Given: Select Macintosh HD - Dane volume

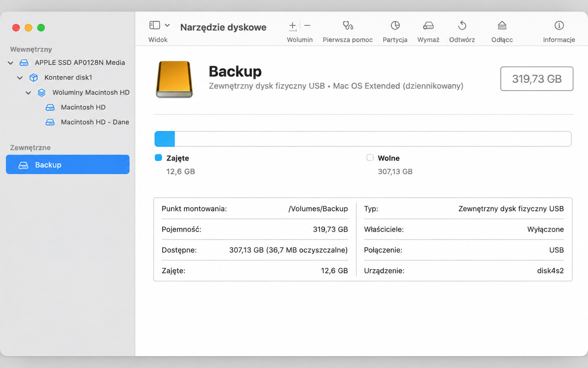Looking at the screenshot, I should (95, 122).
